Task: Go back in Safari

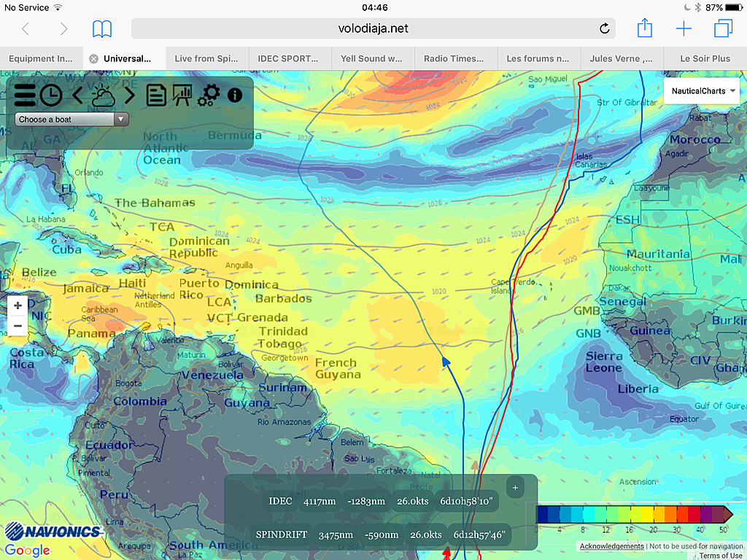Action: pos(26,28)
